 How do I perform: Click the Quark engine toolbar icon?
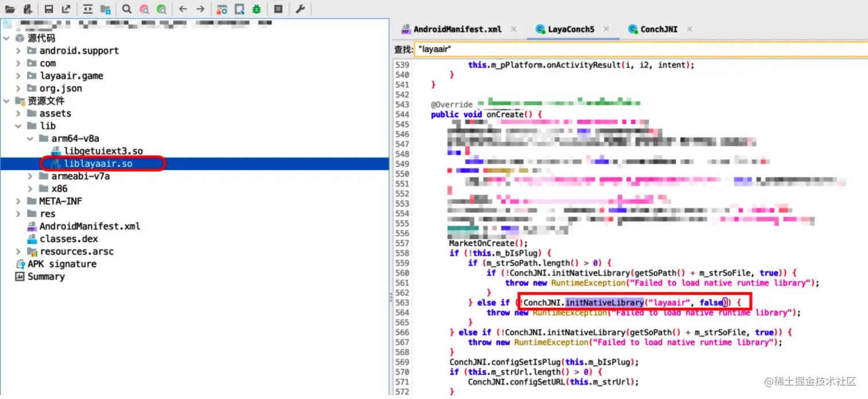[x=239, y=9]
